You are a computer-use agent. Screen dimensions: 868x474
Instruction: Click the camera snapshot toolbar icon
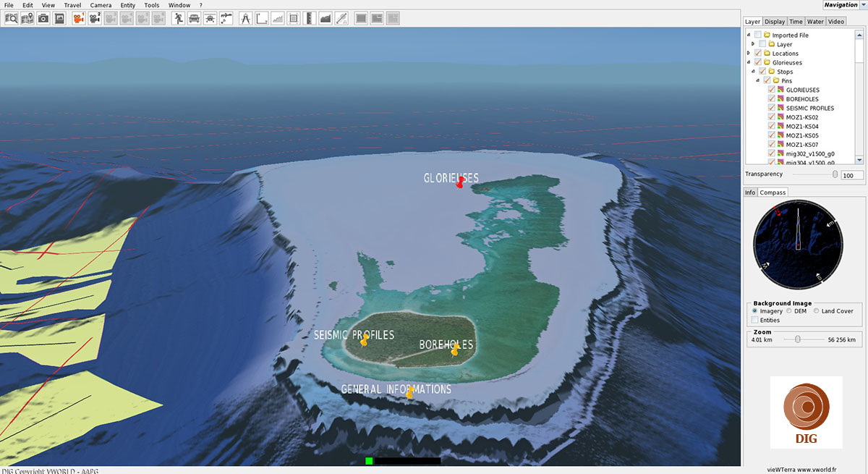click(43, 18)
